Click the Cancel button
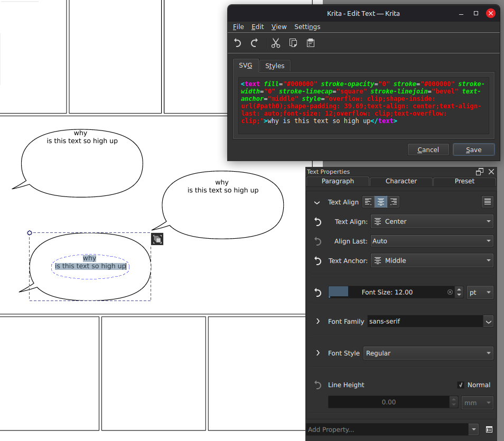The width and height of the screenshot is (504, 441). point(428,149)
